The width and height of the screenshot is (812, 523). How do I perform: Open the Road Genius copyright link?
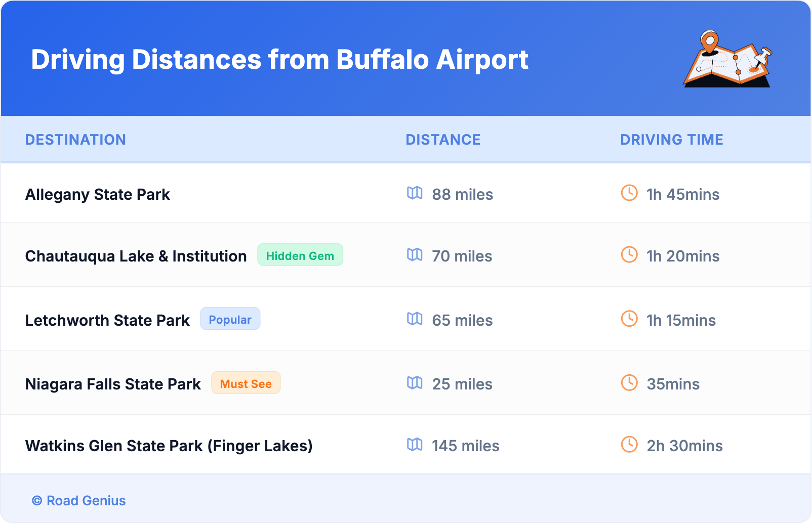coord(79,501)
